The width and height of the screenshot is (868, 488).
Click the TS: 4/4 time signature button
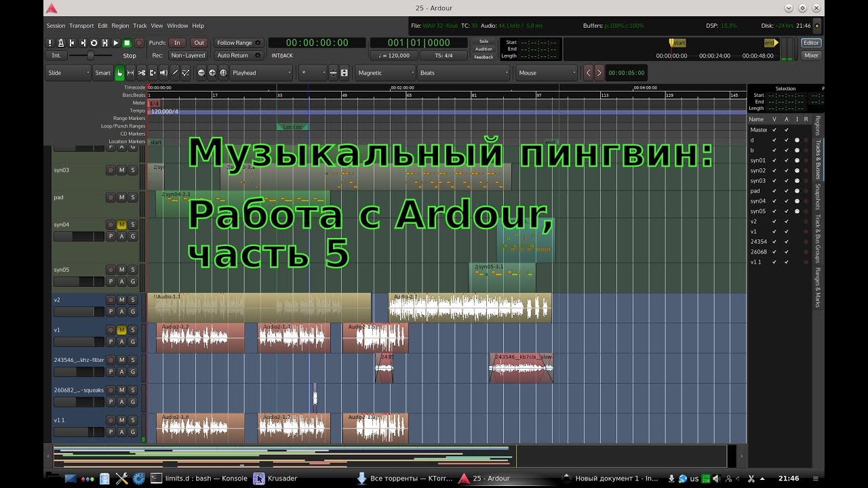click(443, 56)
